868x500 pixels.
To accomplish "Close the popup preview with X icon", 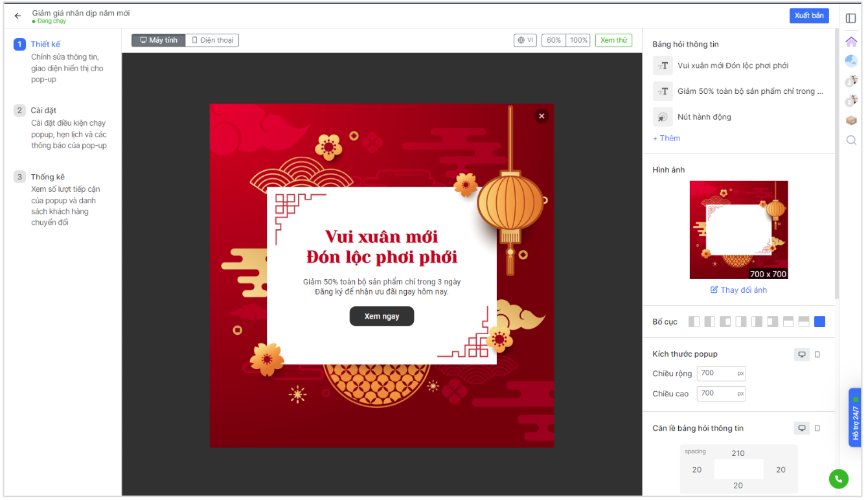I will 542,116.
